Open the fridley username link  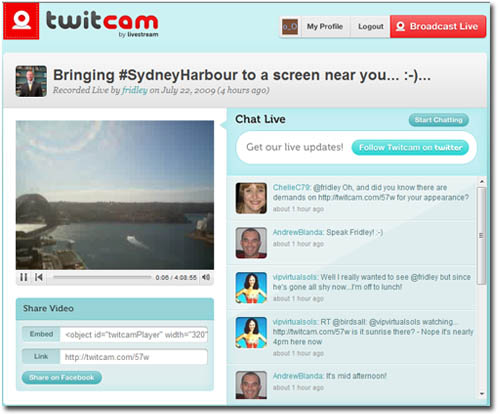pyautogui.click(x=135, y=90)
